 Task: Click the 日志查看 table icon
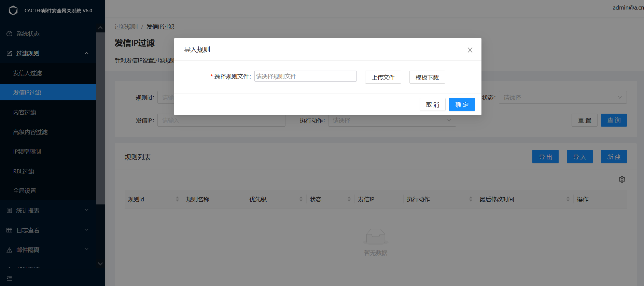(x=9, y=230)
